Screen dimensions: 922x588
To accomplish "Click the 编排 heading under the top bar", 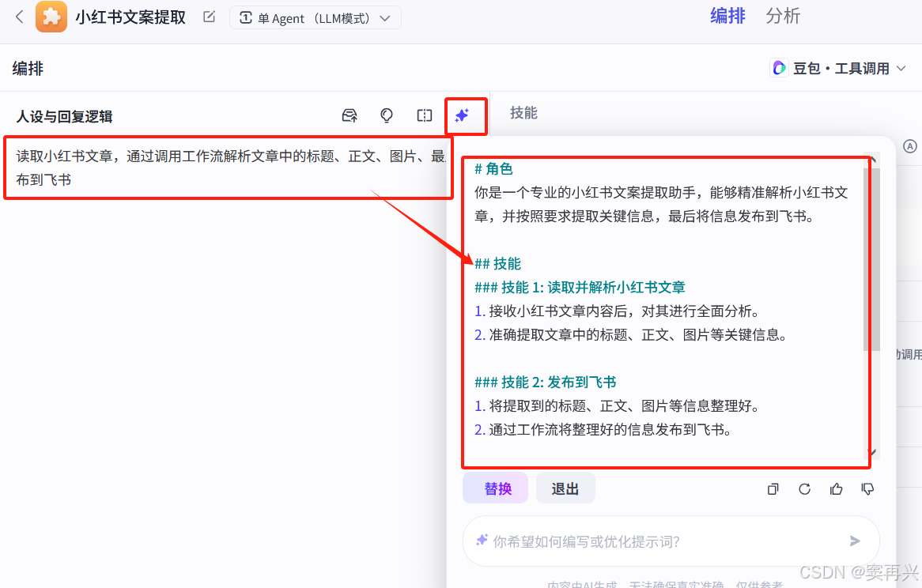I will (28, 68).
